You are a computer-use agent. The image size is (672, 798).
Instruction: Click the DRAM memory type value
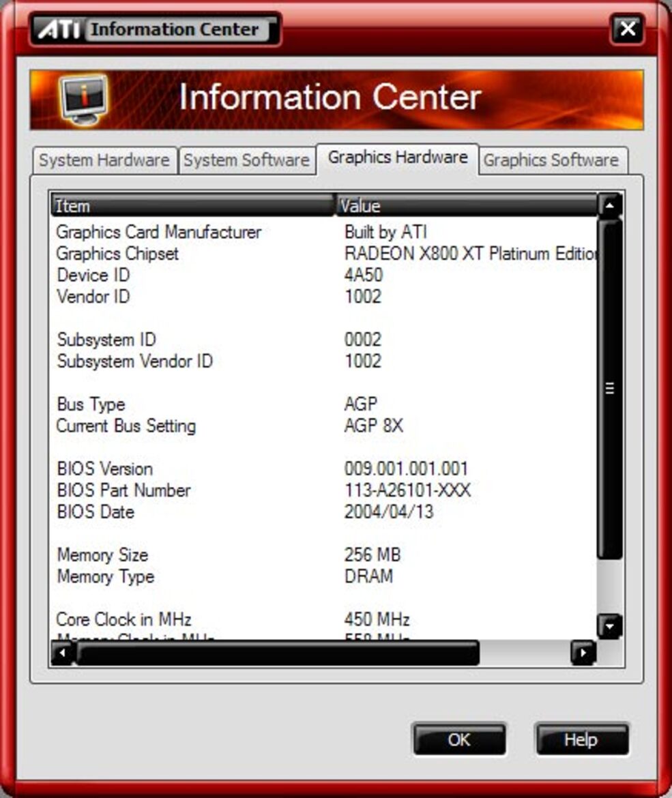pos(368,576)
